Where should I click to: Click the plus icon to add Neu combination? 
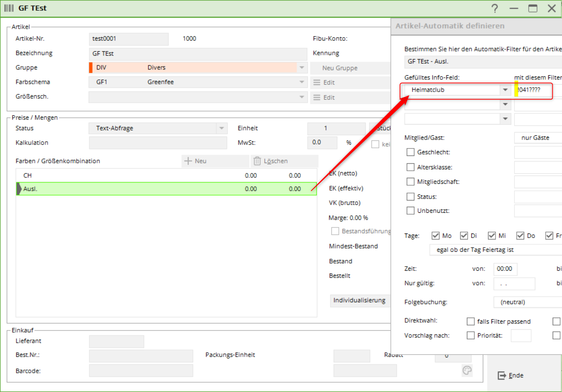coord(188,161)
